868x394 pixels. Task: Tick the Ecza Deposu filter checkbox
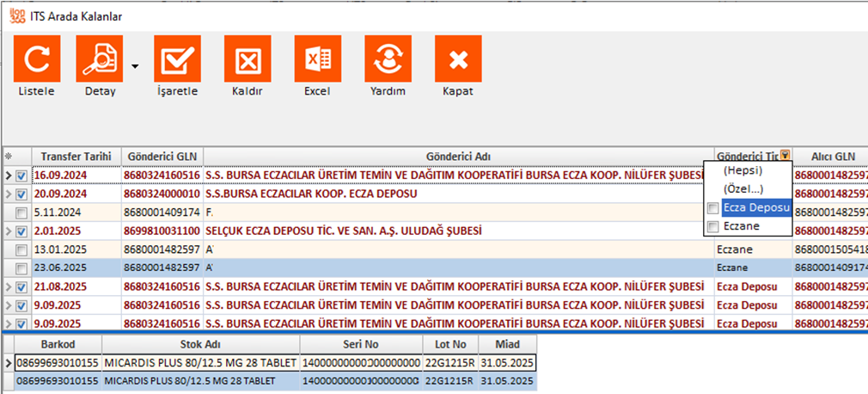(x=712, y=208)
